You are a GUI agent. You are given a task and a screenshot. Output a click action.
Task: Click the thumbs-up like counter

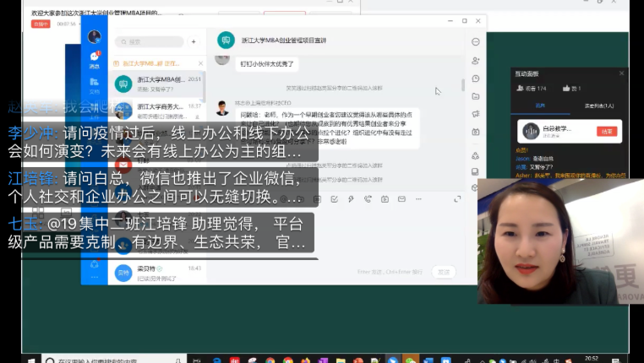tap(571, 88)
